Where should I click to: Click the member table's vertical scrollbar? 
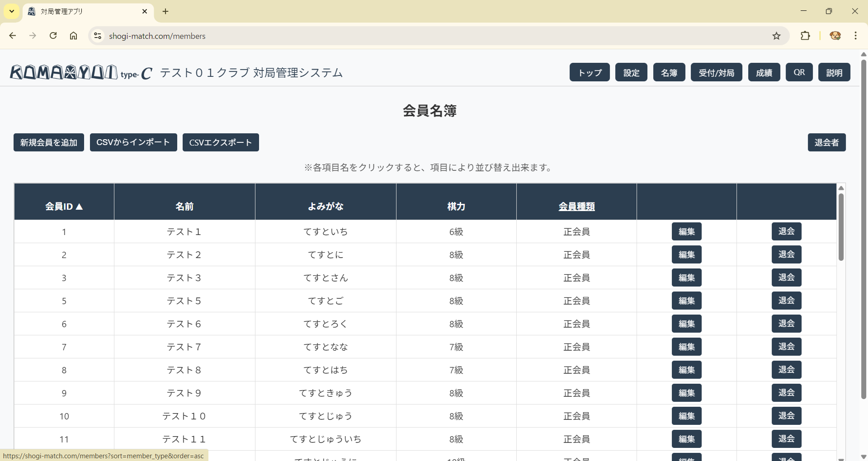coord(841,227)
